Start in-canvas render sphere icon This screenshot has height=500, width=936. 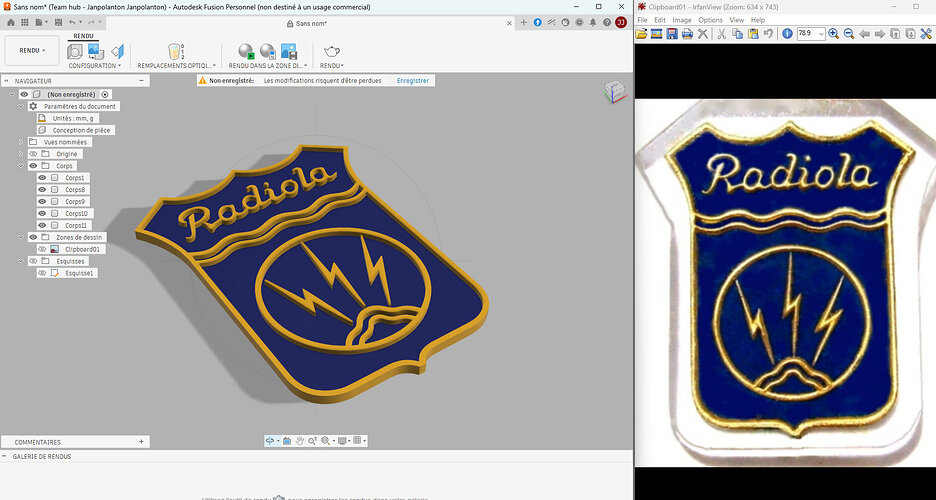(247, 52)
